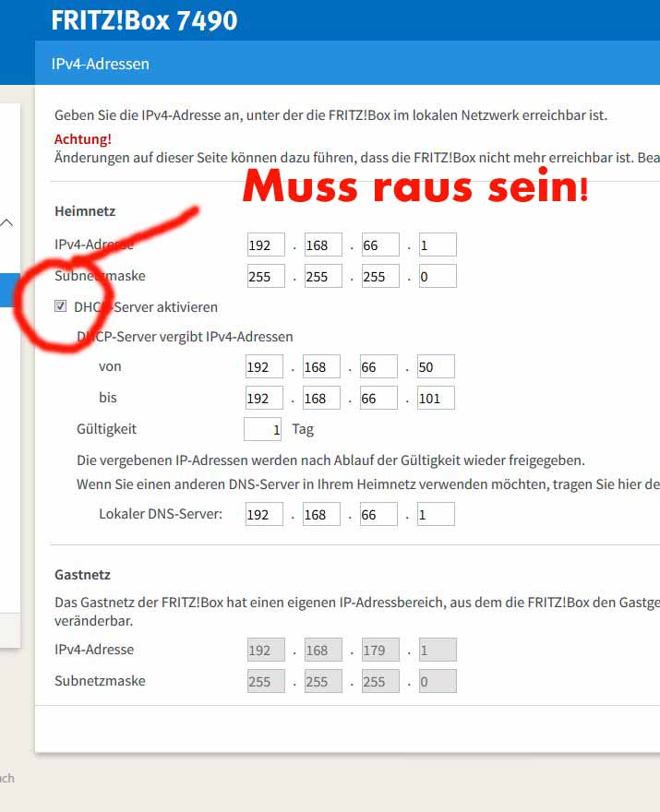
Task: Edit DHCP 'von' first octet field
Action: click(x=264, y=366)
